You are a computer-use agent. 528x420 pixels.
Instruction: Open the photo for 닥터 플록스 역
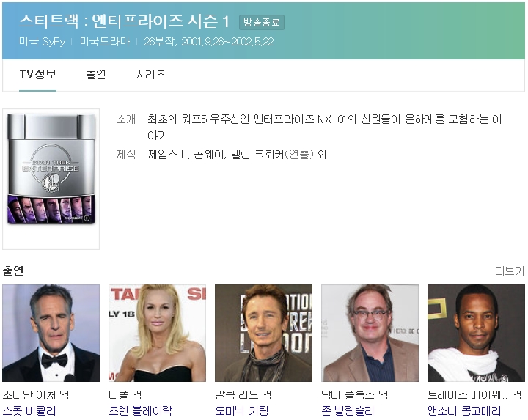point(370,333)
